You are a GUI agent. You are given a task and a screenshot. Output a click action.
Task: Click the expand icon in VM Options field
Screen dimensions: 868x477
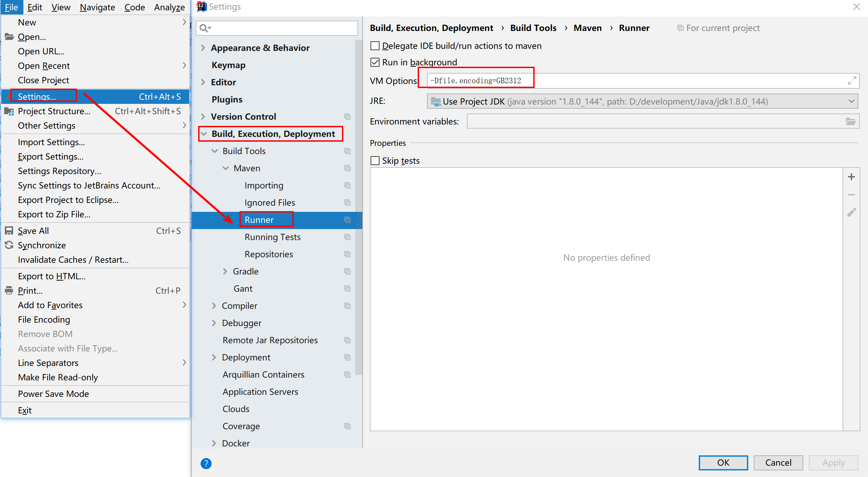tap(852, 81)
